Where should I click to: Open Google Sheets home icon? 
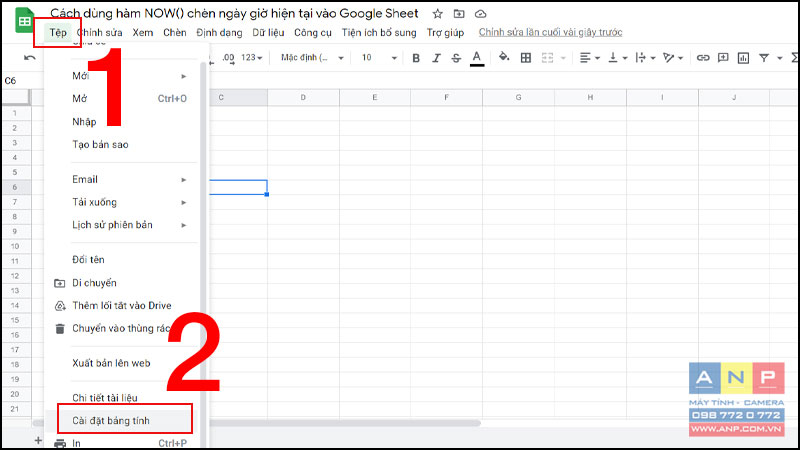(24, 20)
